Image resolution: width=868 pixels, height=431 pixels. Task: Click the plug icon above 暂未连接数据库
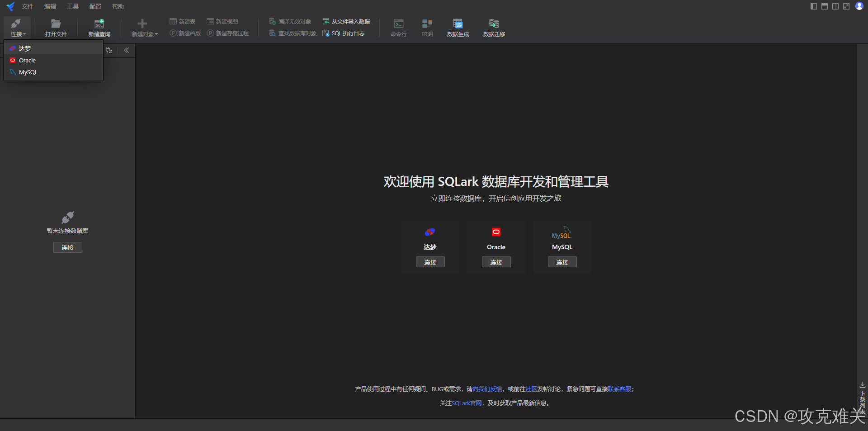point(68,218)
